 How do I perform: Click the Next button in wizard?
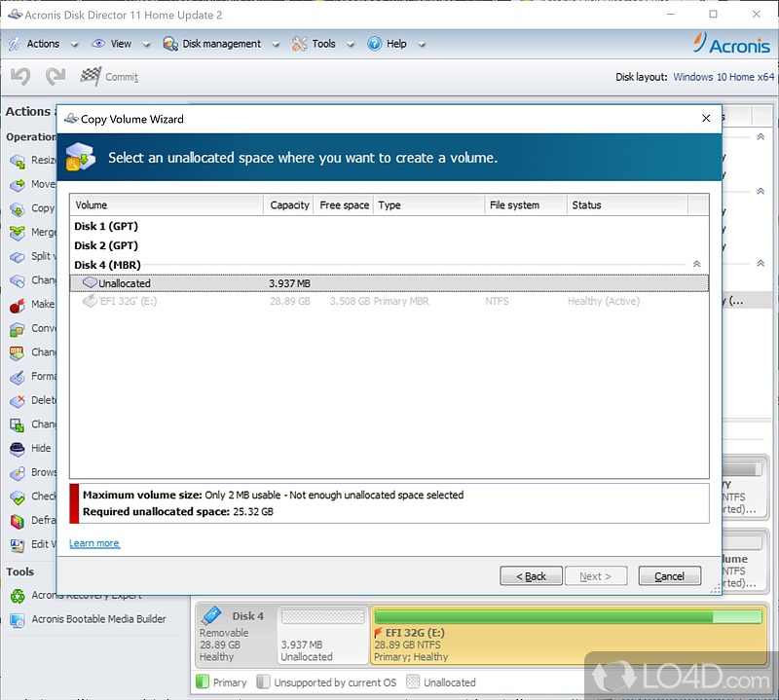click(x=596, y=575)
